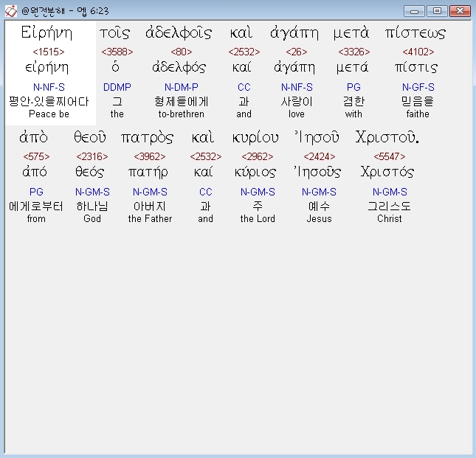Maximize the 원전분해 window
The height and width of the screenshot is (458, 476).
[x=437, y=11]
